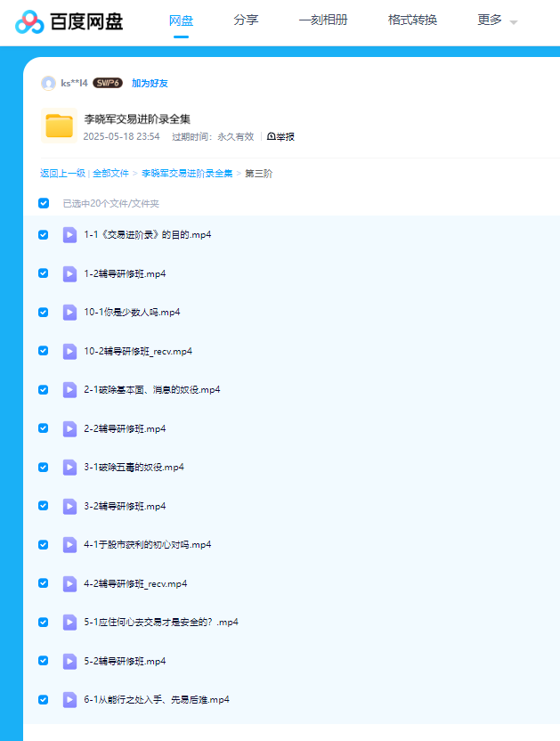
Task: Click video icon for 10-1你是少数人吗.mp4
Action: 69,313
